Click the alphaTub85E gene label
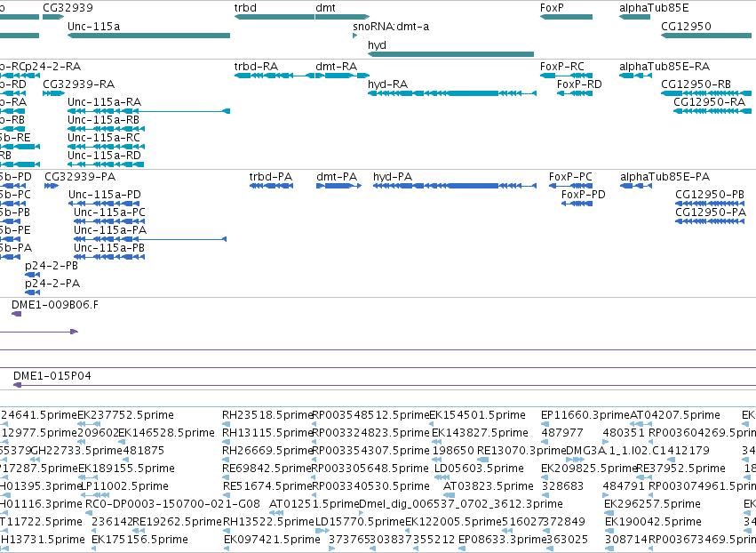 point(654,8)
